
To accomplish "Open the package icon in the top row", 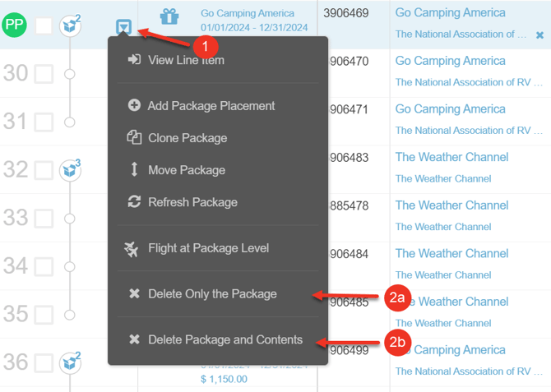I will 70,25.
